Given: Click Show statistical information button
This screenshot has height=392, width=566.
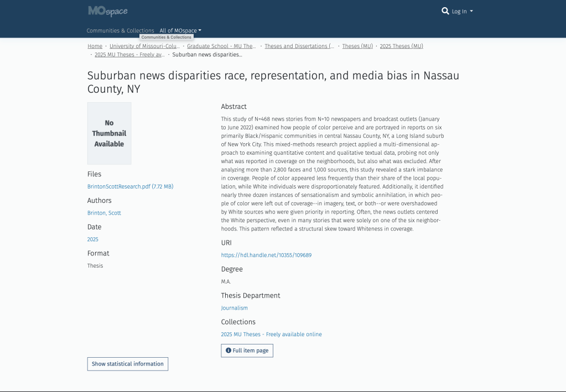Looking at the screenshot, I should (127, 364).
